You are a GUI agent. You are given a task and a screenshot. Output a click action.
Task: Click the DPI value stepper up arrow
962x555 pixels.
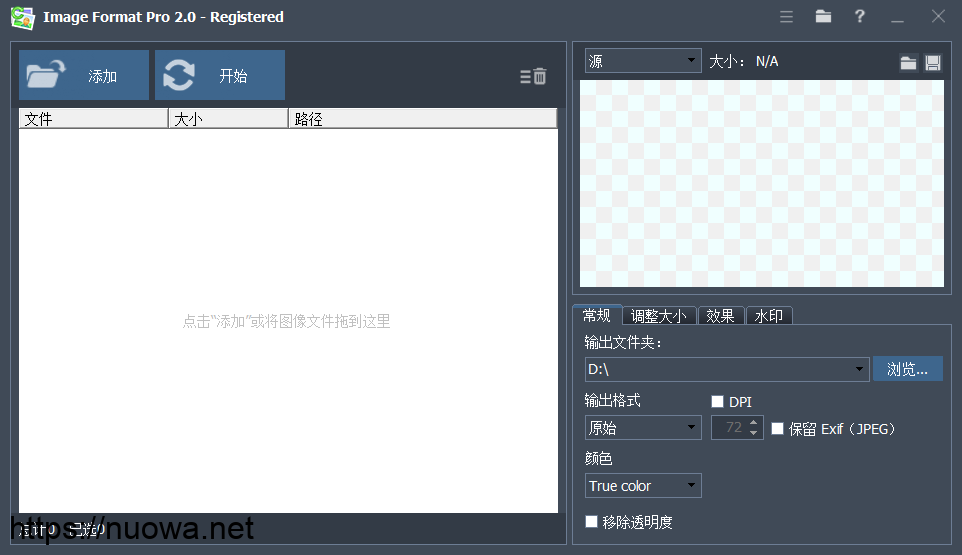754,423
